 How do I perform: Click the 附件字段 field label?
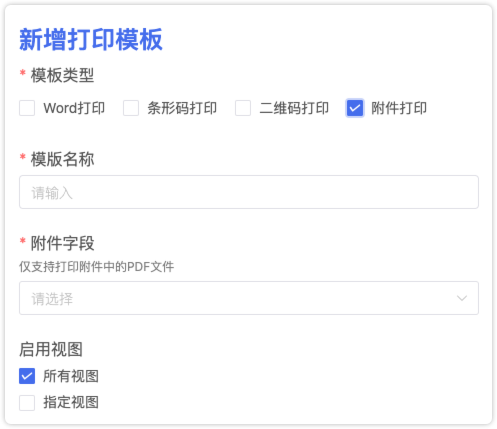62,243
